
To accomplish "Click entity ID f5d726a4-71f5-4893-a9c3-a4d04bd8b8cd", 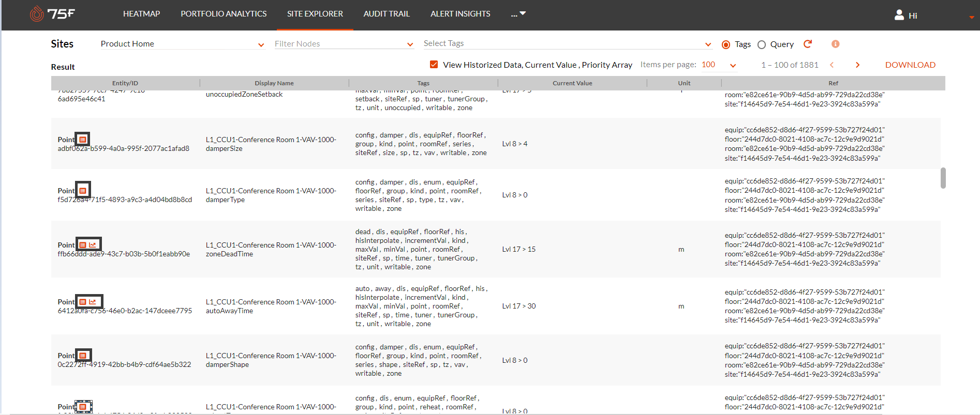I will point(125,200).
